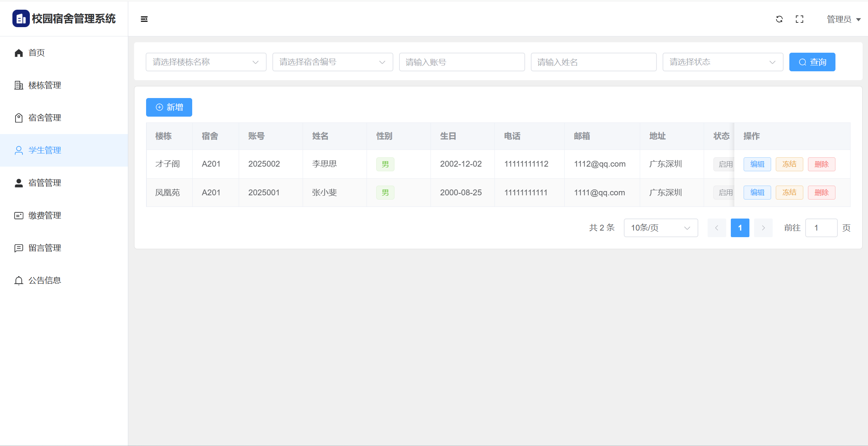Toggle fullscreen mode icon

[799, 19]
